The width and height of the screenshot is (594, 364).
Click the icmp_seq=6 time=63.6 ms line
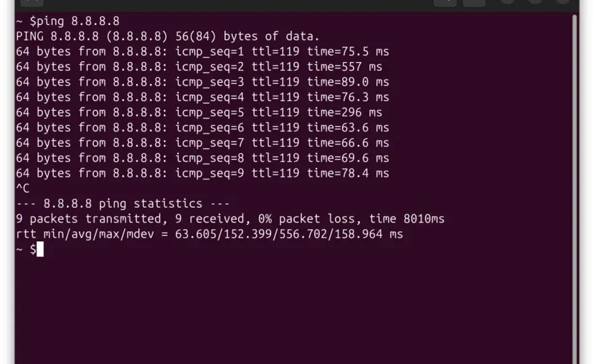202,127
